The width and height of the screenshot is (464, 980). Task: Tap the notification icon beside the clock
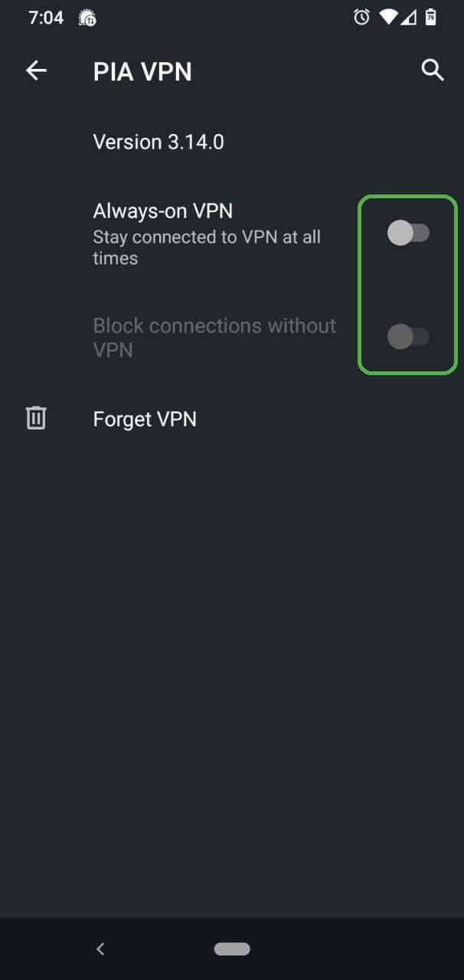tap(87, 18)
